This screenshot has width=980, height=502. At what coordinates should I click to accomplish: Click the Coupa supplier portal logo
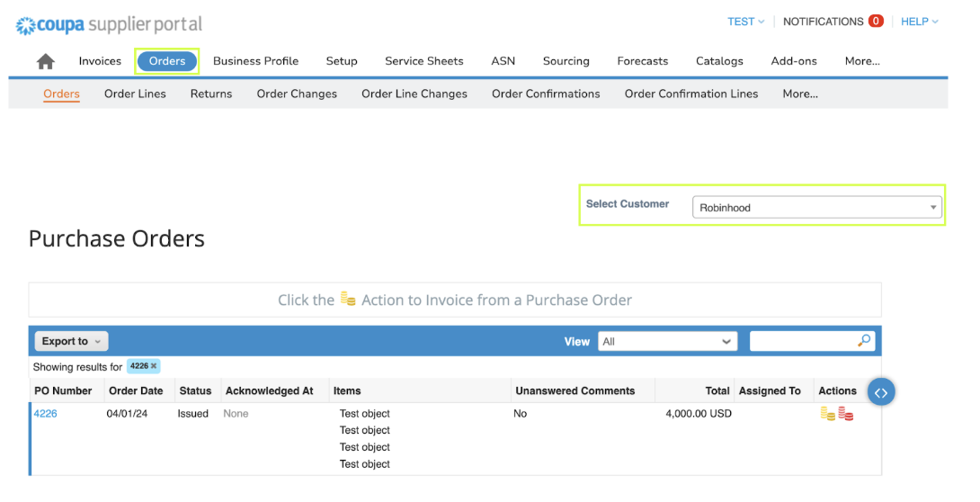[109, 25]
